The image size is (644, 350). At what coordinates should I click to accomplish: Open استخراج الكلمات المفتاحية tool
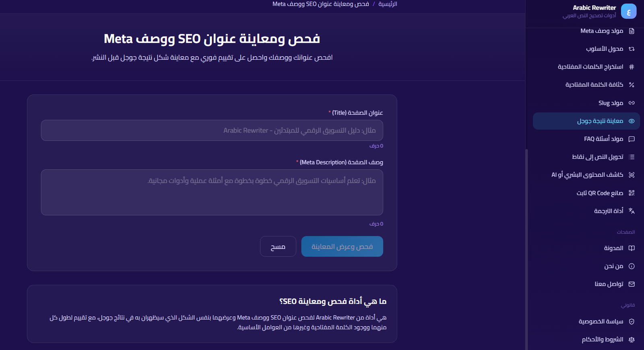[586, 67]
